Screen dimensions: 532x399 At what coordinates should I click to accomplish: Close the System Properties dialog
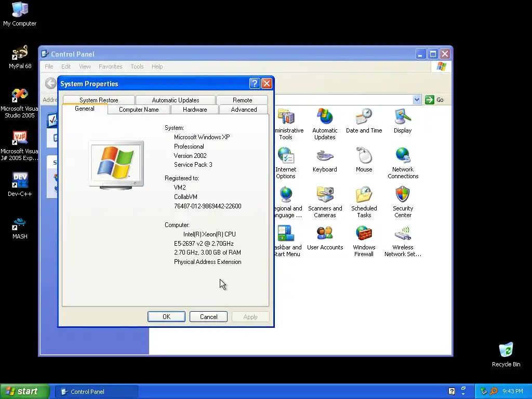tap(267, 84)
